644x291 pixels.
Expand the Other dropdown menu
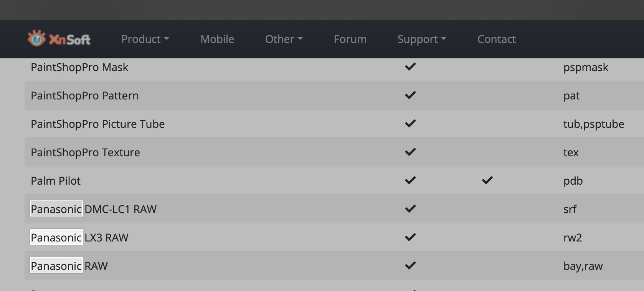(284, 39)
